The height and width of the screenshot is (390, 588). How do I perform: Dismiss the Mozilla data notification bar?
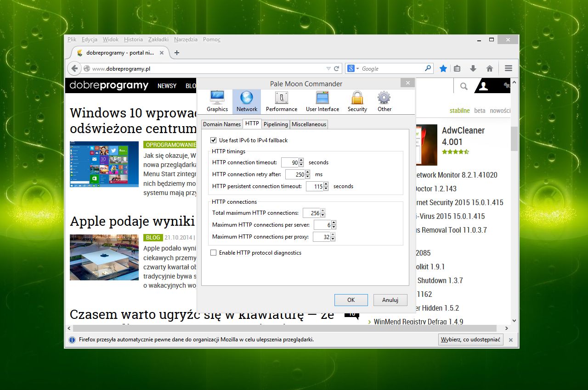point(511,340)
